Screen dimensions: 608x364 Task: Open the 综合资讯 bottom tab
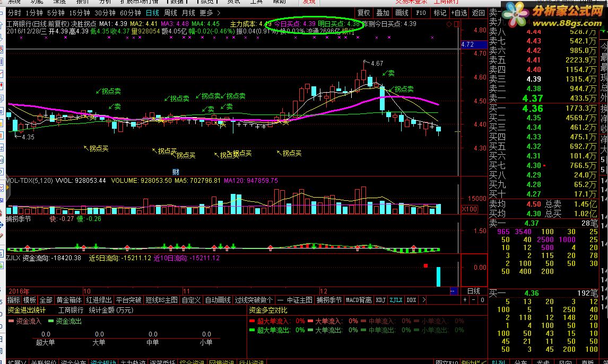pyautogui.click(x=192, y=362)
